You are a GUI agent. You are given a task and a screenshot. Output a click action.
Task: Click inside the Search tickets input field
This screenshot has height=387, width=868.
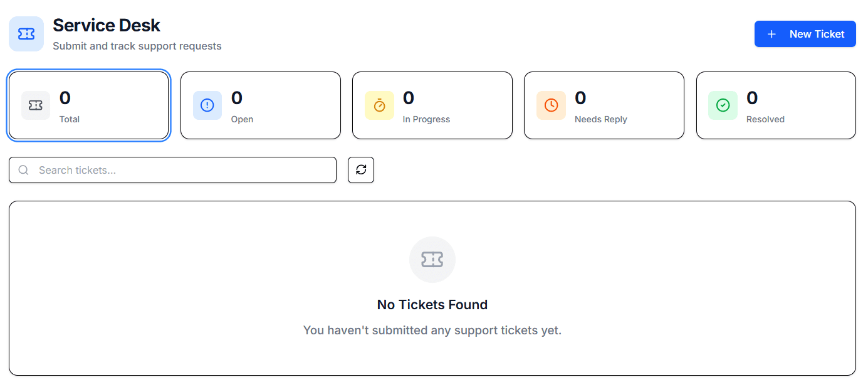172,169
